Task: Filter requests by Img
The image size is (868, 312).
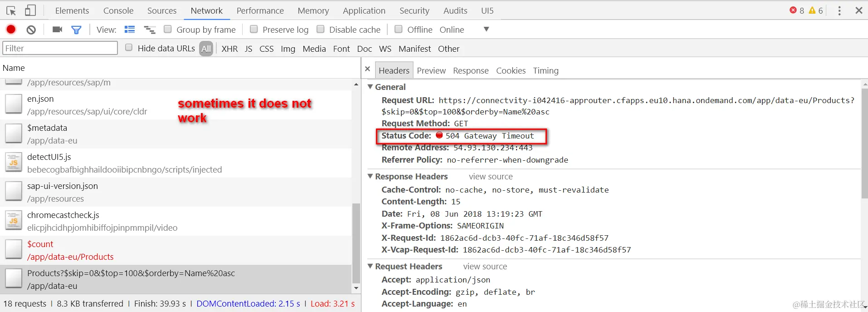Action: [288, 49]
